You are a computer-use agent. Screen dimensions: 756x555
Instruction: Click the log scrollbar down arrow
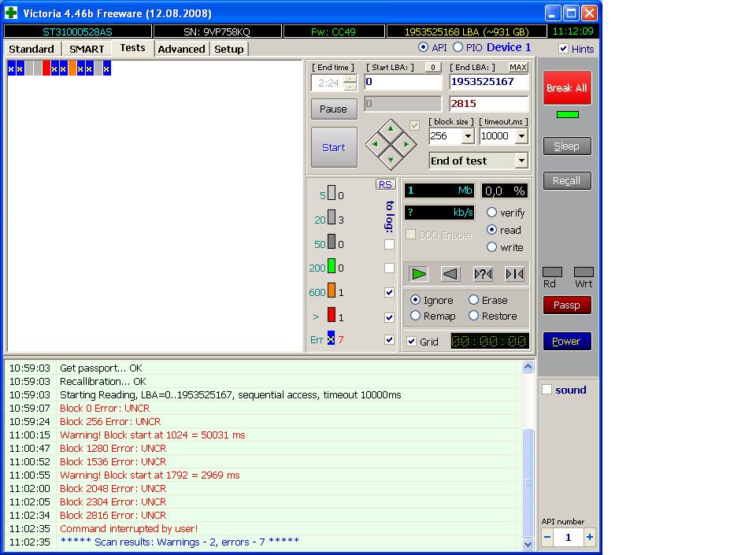pyautogui.click(x=528, y=544)
